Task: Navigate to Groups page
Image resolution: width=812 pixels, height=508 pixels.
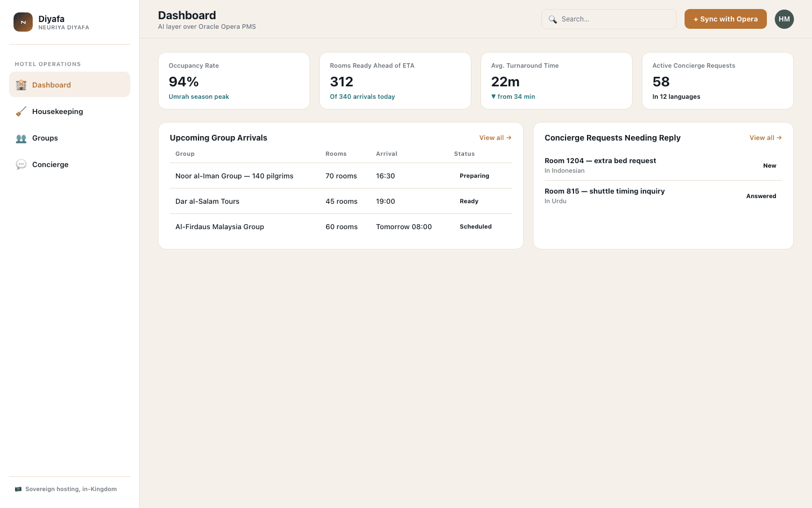Action: pos(69,138)
